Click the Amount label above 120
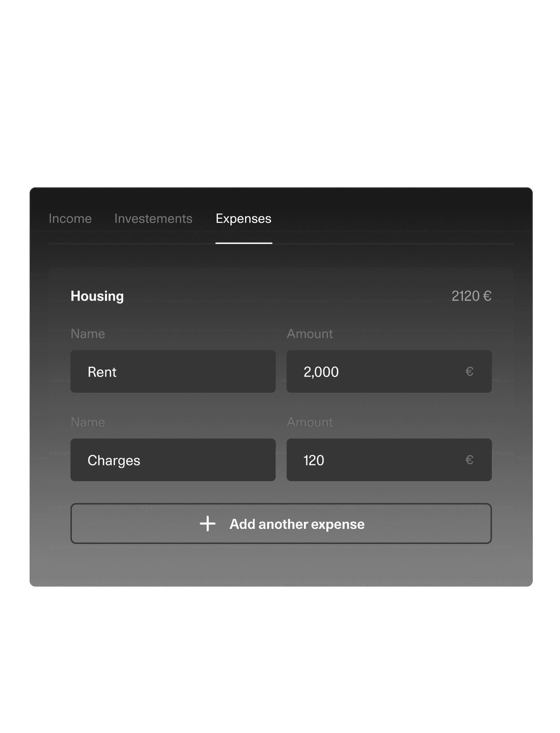The image size is (560, 733). 310,422
